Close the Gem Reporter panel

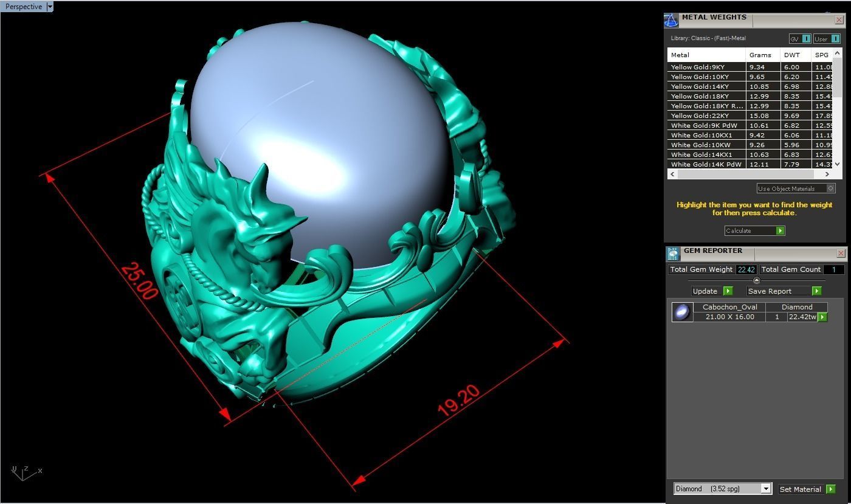(841, 253)
